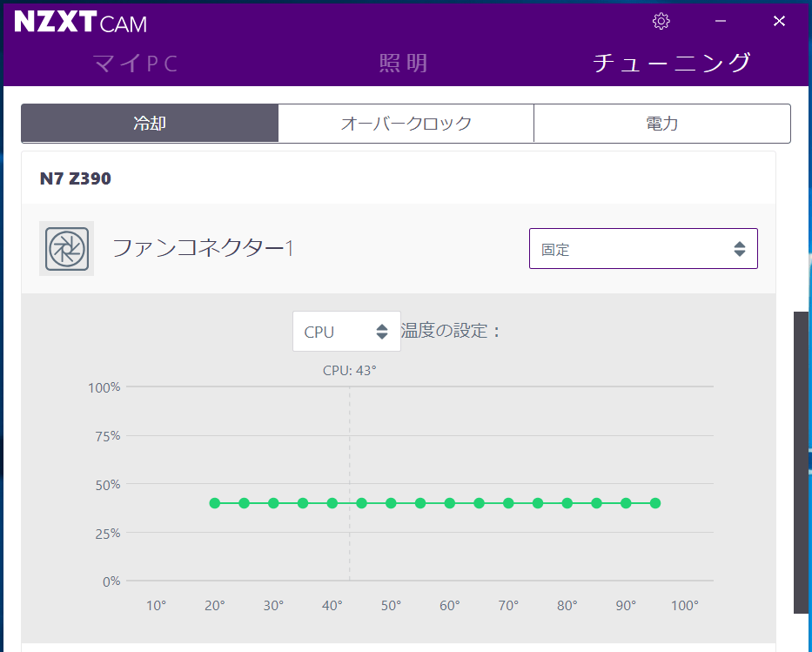Viewport: 812px width, 652px height.
Task: Click the fan icon for ファンコネクター1
Action: [66, 249]
